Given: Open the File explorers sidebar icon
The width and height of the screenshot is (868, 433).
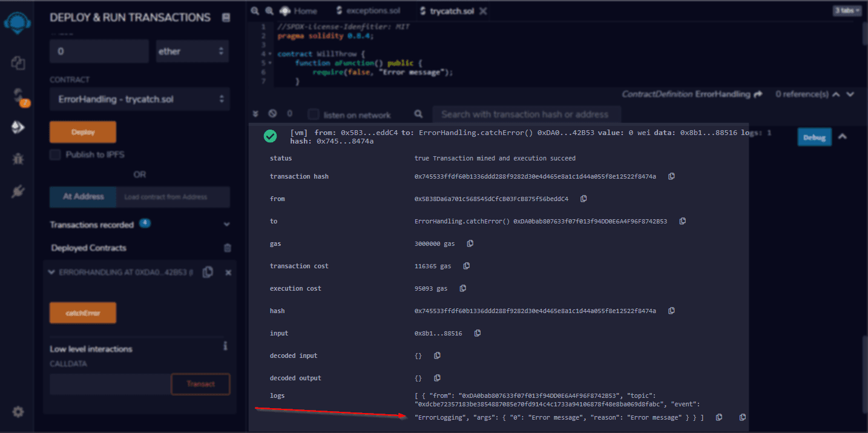Looking at the screenshot, I should (x=18, y=62).
